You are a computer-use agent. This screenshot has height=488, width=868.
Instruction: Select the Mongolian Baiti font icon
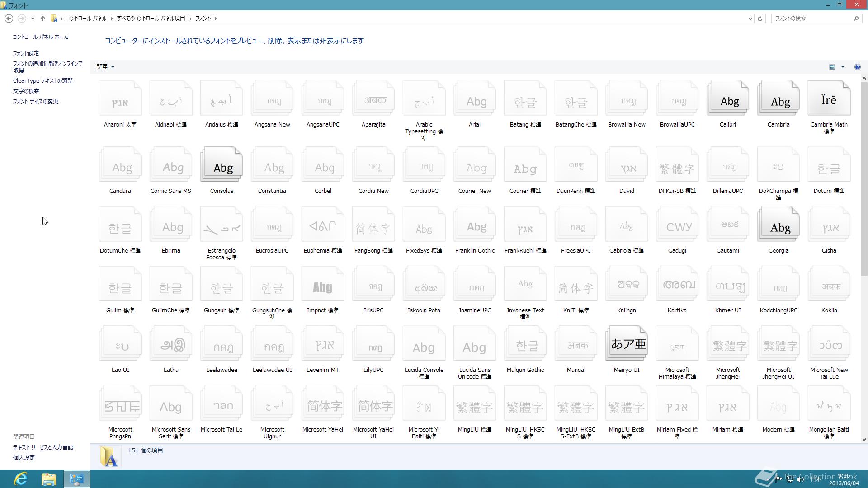[829, 404]
